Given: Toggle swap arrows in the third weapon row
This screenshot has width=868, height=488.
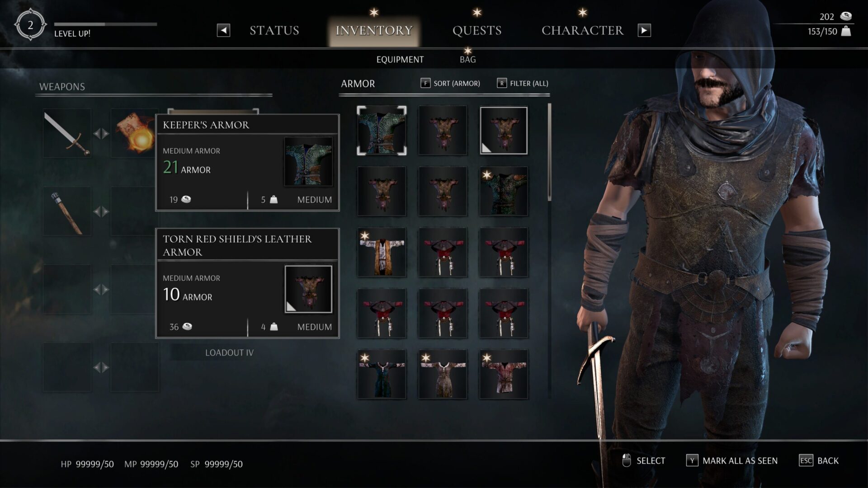Looking at the screenshot, I should click(101, 290).
